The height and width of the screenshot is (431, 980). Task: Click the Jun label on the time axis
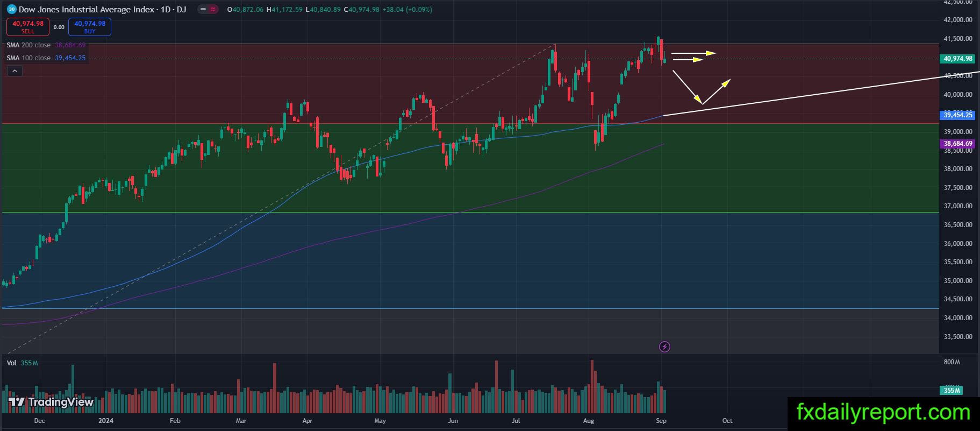click(x=453, y=421)
